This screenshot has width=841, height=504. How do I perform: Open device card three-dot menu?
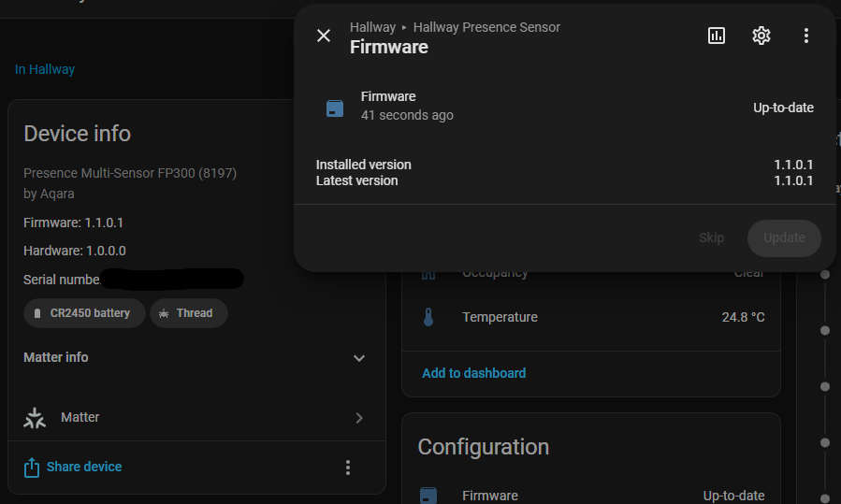(x=348, y=468)
